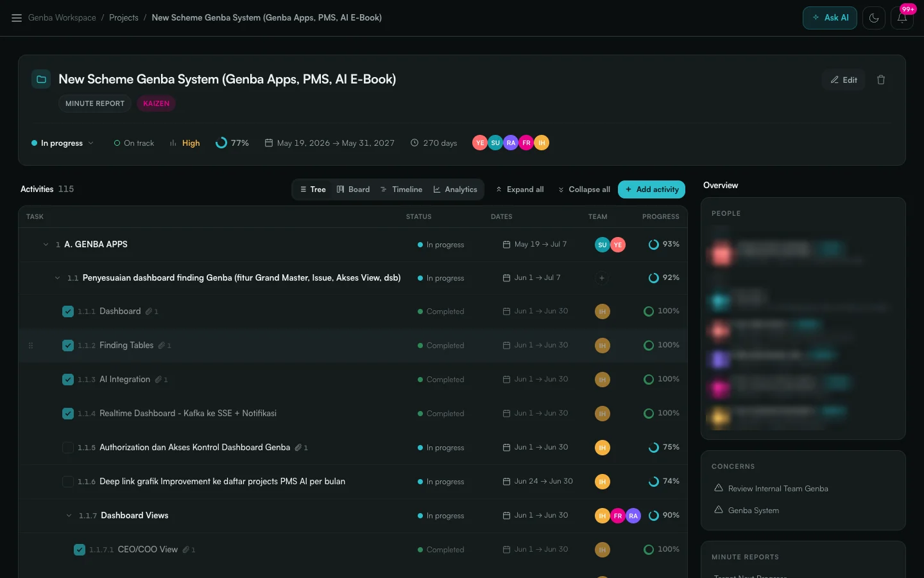
Task: Click paperclip on Authorization dan Akses row
Action: point(298,448)
